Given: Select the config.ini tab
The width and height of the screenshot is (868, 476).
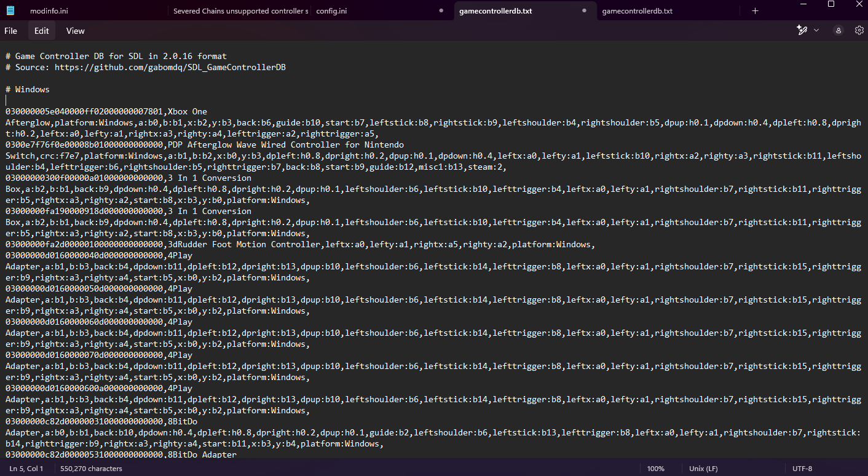Looking at the screenshot, I should (331, 11).
